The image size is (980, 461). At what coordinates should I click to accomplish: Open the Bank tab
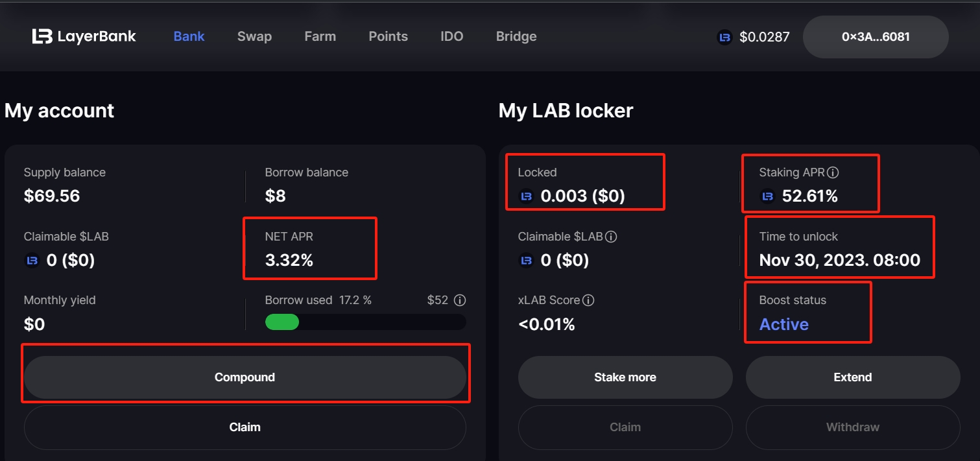click(x=189, y=36)
